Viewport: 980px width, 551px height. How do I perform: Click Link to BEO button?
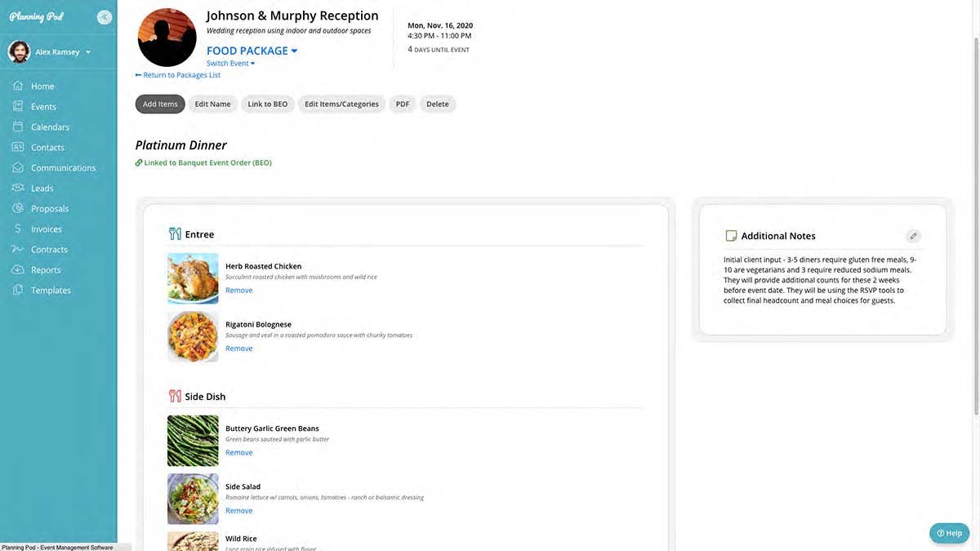268,104
